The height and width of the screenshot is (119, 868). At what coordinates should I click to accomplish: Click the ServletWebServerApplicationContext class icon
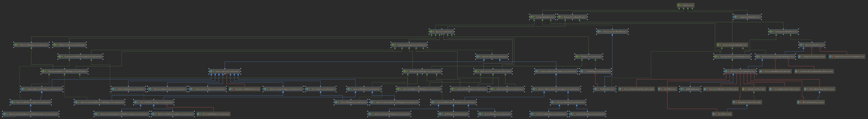[136, 102]
